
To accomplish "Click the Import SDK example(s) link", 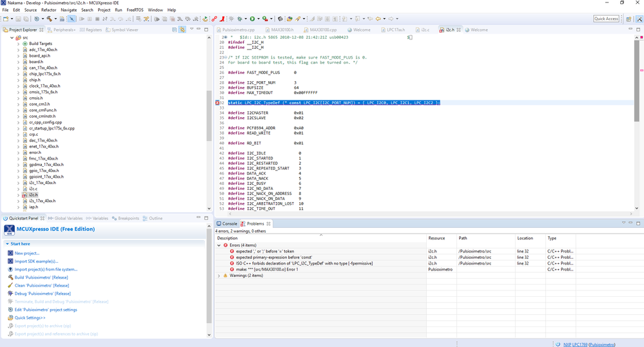I will tap(36, 261).
